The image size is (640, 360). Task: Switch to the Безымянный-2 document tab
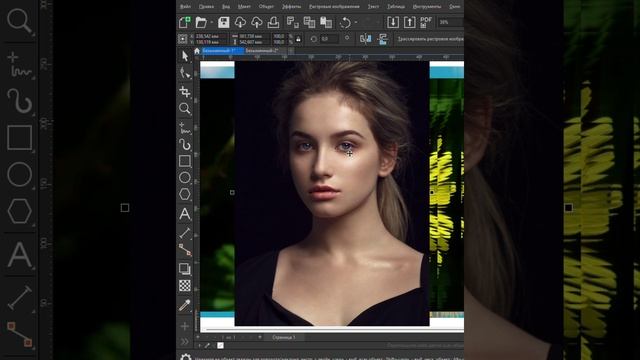click(x=265, y=51)
